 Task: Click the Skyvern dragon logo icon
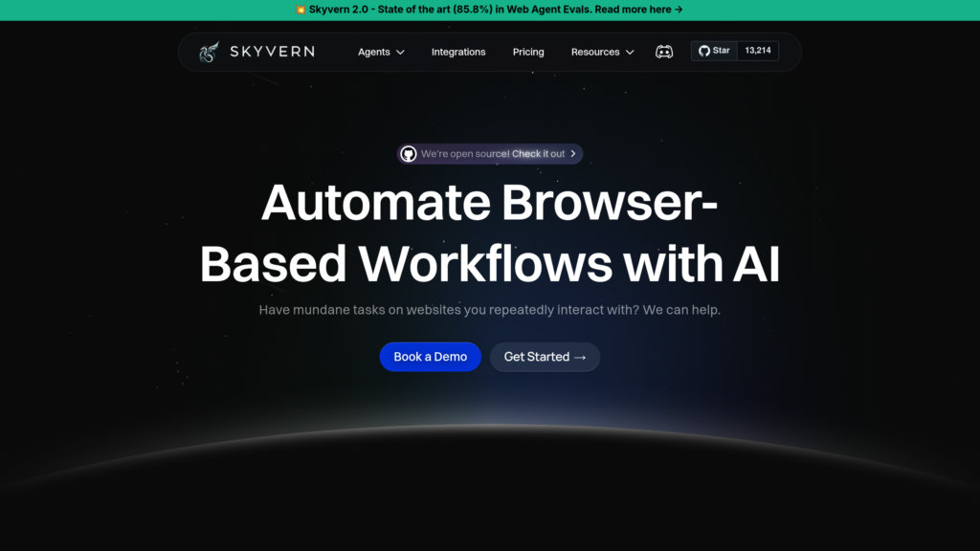click(209, 52)
